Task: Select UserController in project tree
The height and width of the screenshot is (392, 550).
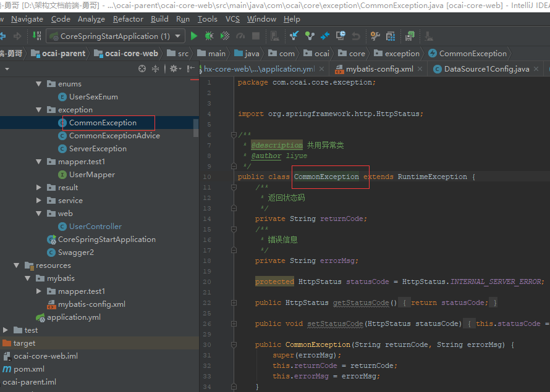Action: click(95, 227)
